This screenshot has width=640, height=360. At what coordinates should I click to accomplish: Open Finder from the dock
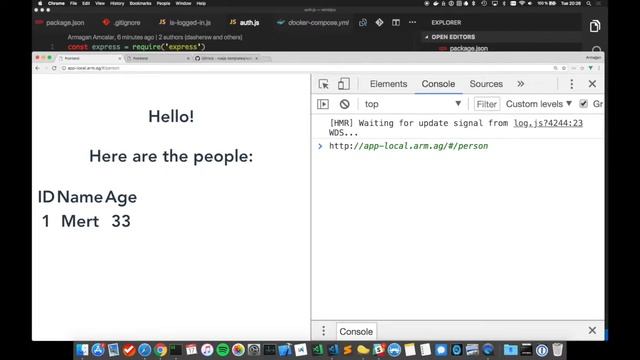coord(82,350)
